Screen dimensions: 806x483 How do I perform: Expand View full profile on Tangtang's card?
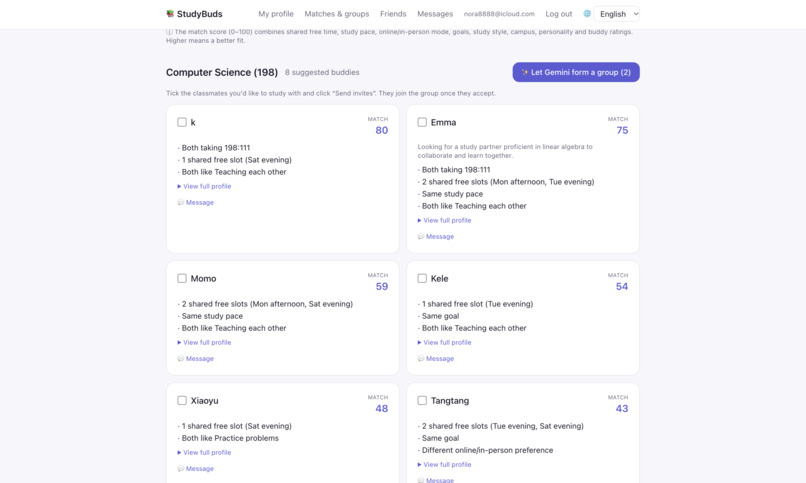coord(444,465)
